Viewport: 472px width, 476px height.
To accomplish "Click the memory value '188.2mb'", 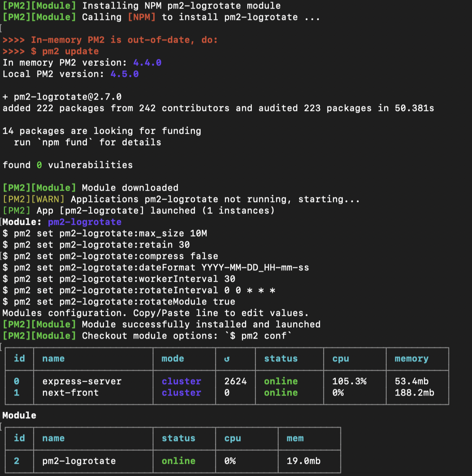I will (414, 393).
